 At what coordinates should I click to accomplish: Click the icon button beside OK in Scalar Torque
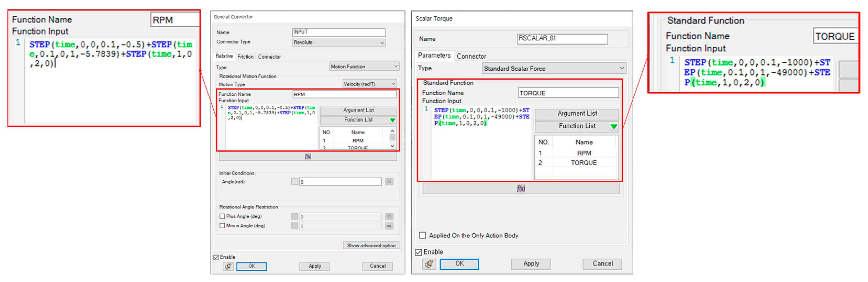[429, 264]
